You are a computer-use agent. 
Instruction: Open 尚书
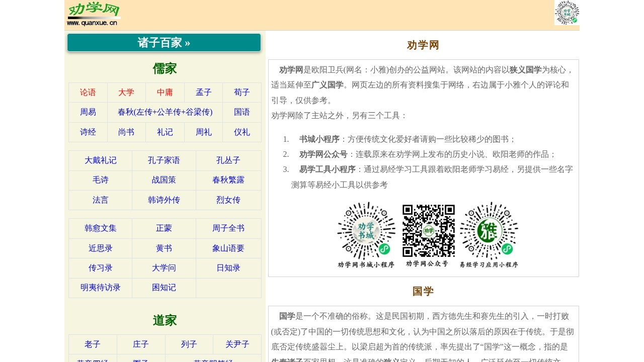pyautogui.click(x=126, y=132)
